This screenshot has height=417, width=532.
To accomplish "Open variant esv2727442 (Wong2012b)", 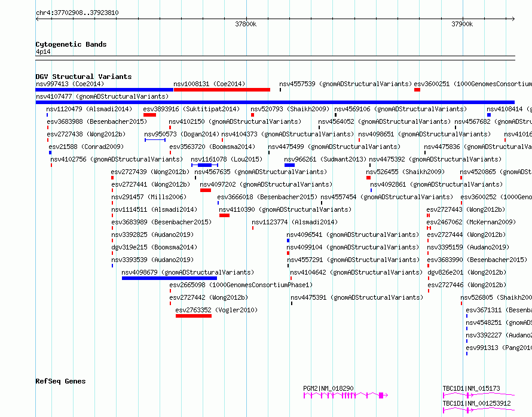I will point(209,297).
